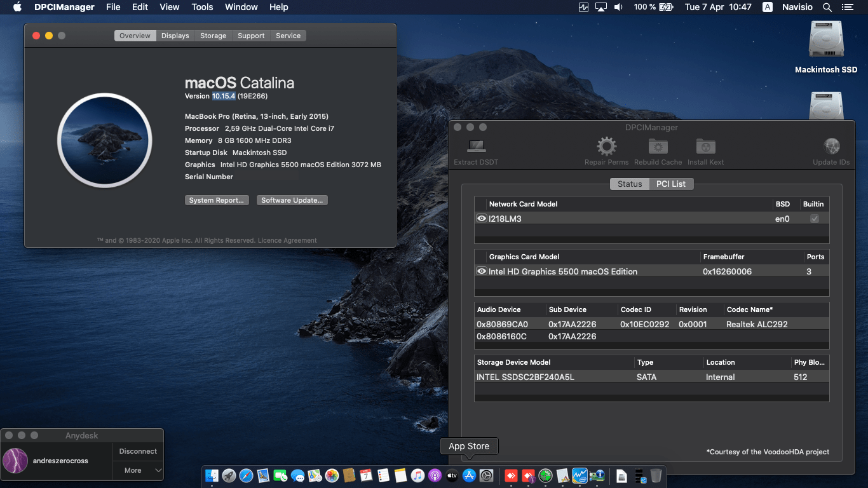Click the Rebuild Cache folder icon
Screen dimensions: 868x488
[658, 146]
